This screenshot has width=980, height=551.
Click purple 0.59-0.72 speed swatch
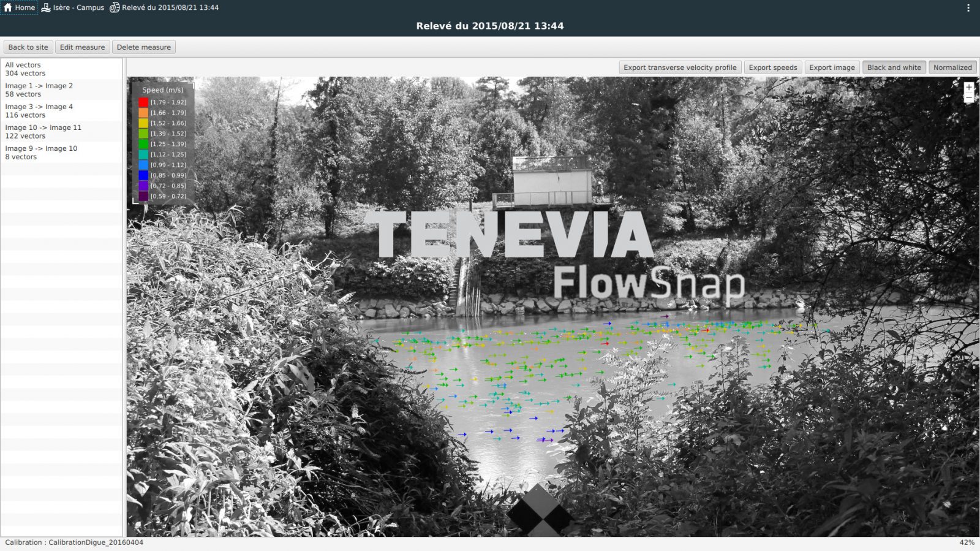click(143, 196)
